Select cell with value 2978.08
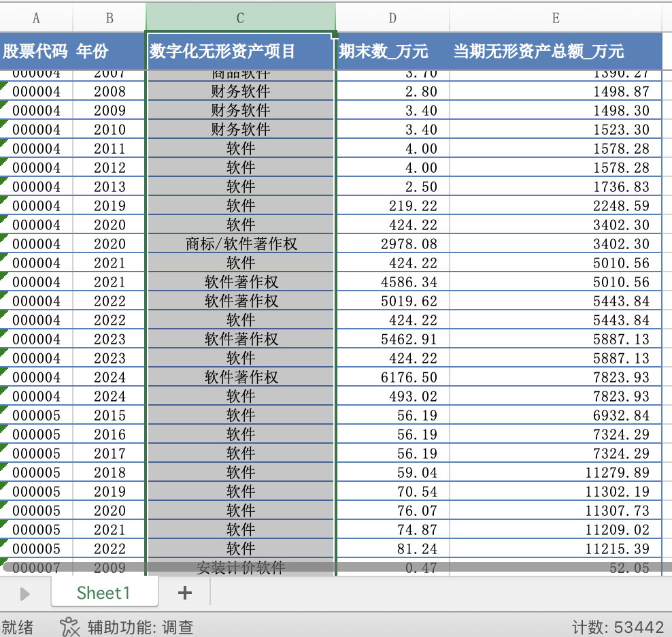This screenshot has height=637, width=672. (392, 244)
